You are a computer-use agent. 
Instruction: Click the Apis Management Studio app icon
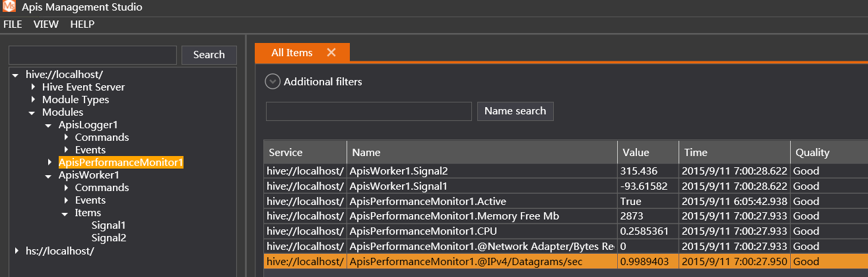[9, 7]
